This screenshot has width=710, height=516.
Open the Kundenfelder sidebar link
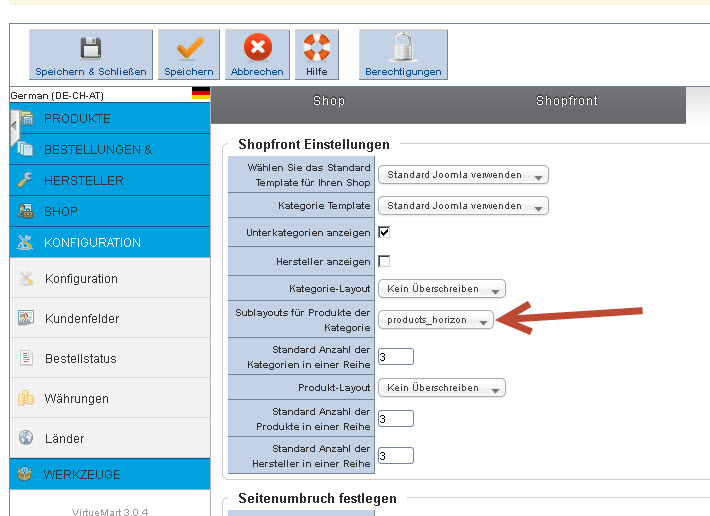pos(82,318)
